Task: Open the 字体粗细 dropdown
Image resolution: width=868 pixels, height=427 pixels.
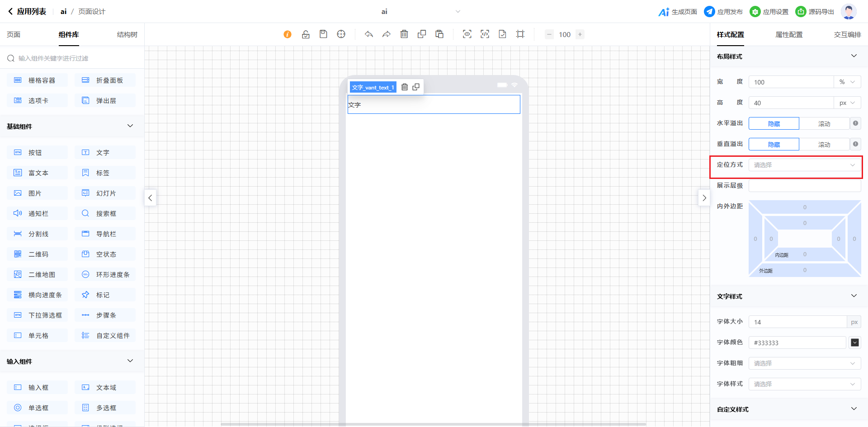Action: pos(804,363)
